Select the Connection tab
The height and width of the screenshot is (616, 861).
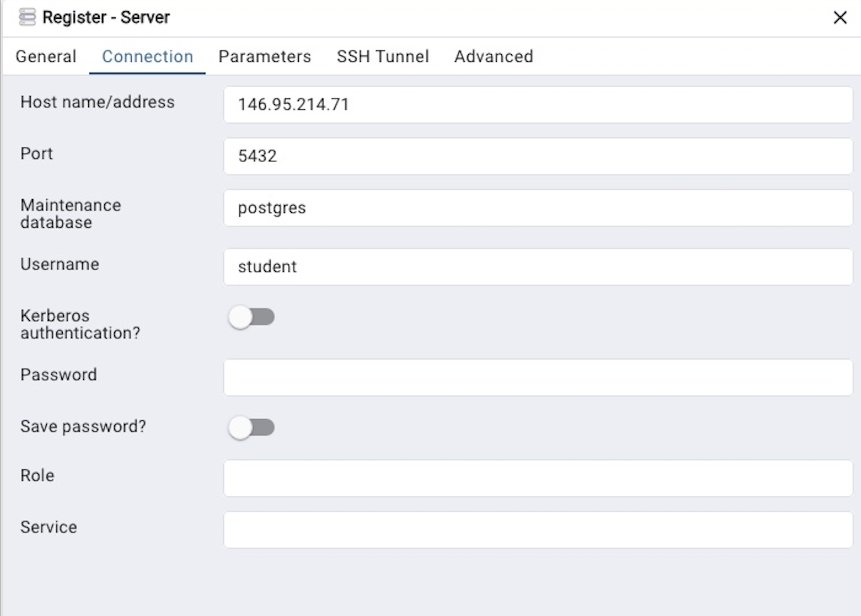pos(147,56)
